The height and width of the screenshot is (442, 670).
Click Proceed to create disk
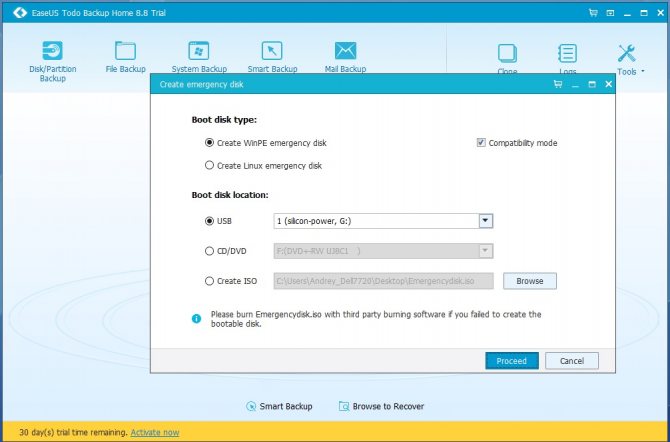[x=512, y=361]
